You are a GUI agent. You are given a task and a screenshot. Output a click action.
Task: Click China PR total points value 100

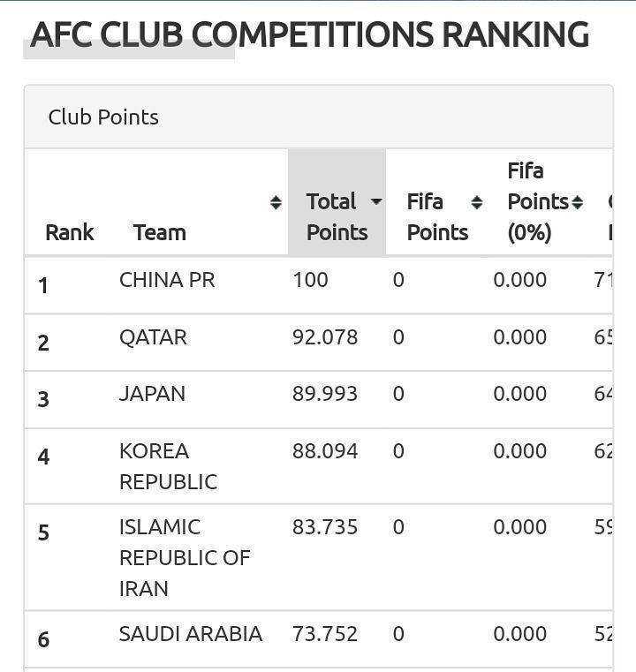click(310, 280)
